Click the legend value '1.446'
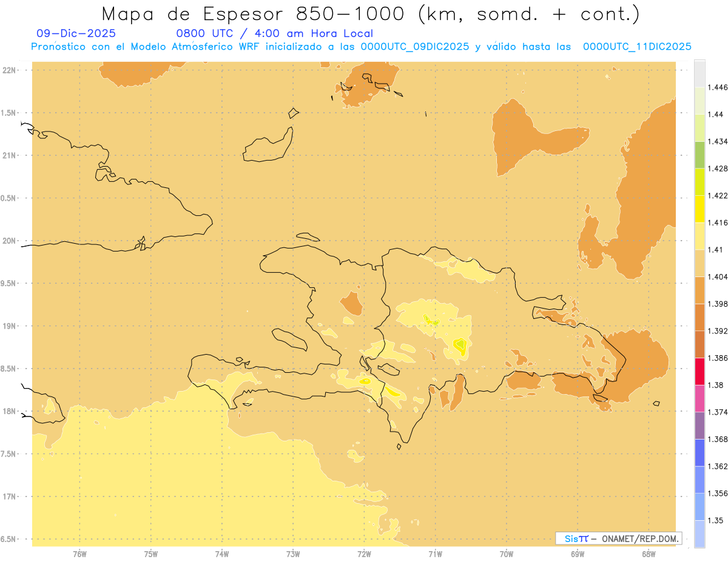This screenshot has width=728, height=562. (x=719, y=87)
